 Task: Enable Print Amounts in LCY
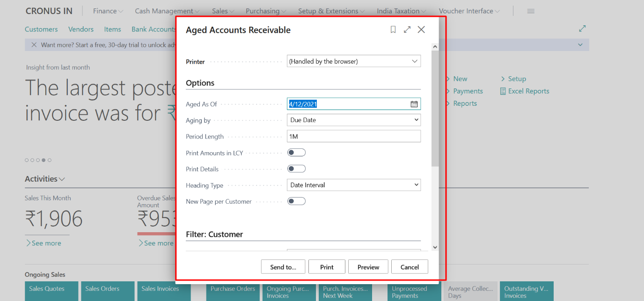point(296,152)
